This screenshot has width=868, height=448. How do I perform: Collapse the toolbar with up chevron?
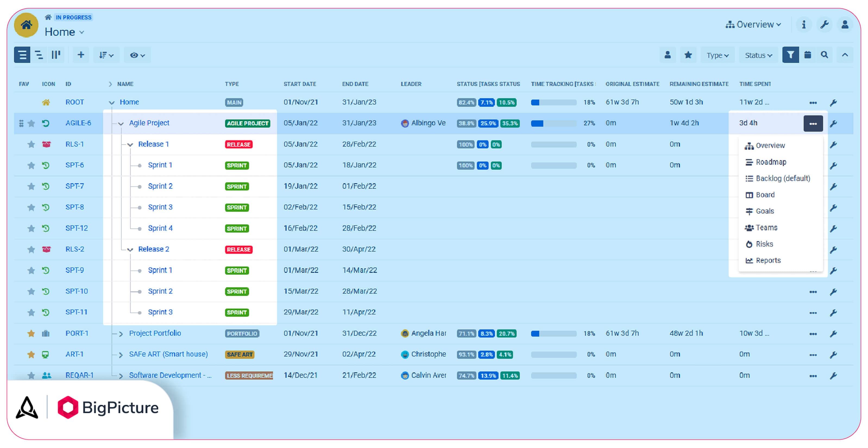tap(845, 55)
